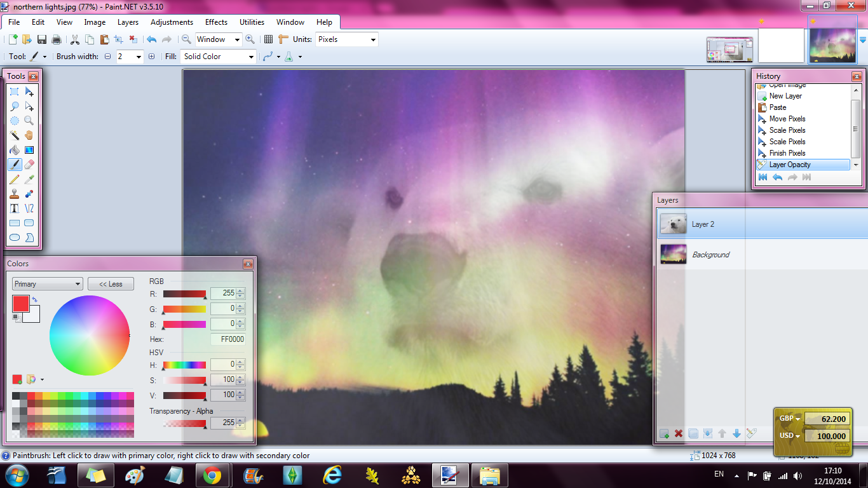Select the Rectangle shape tool
The width and height of the screenshot is (868, 488).
[15, 223]
